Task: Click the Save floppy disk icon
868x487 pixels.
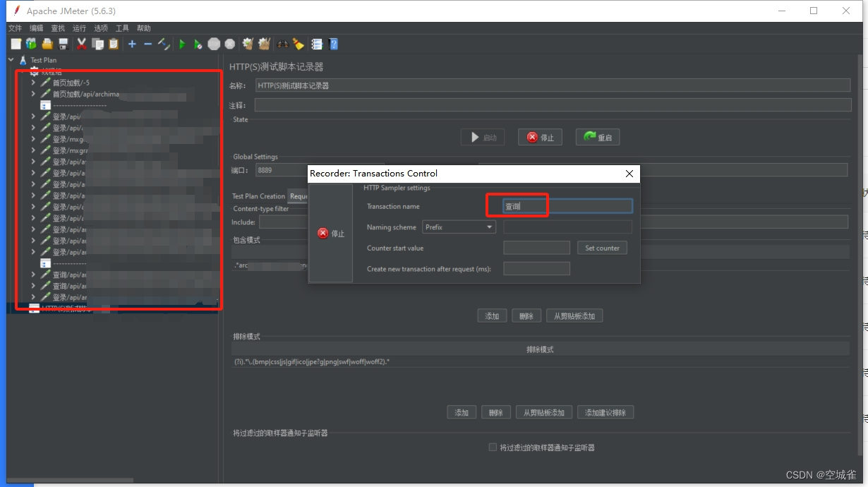Action: point(64,44)
